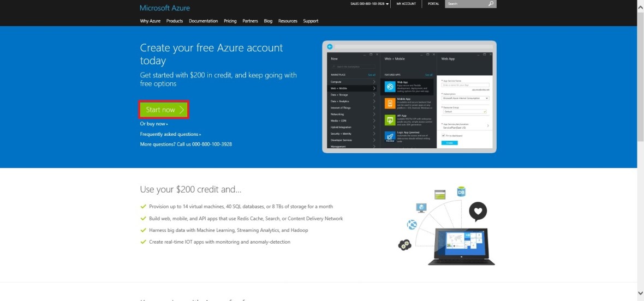Click the blue monitor icon in the illustration
Screen dimensions: 644x301
coord(421,208)
